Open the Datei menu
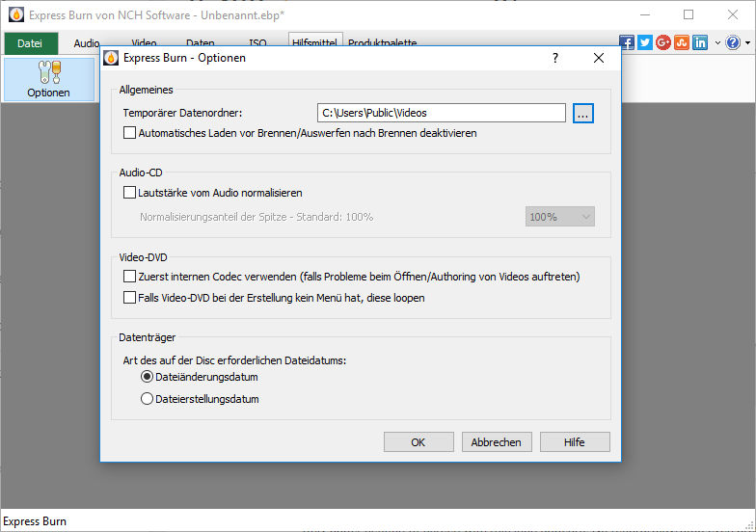Screen dimensions: 756x532 [x=31, y=43]
